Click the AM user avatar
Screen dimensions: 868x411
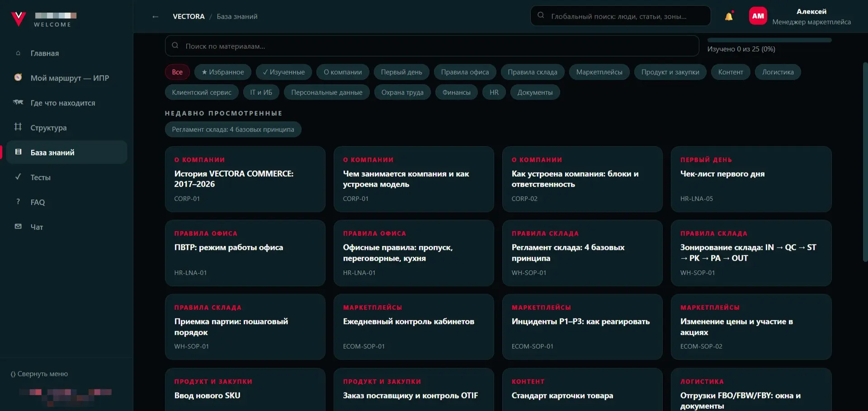(758, 16)
